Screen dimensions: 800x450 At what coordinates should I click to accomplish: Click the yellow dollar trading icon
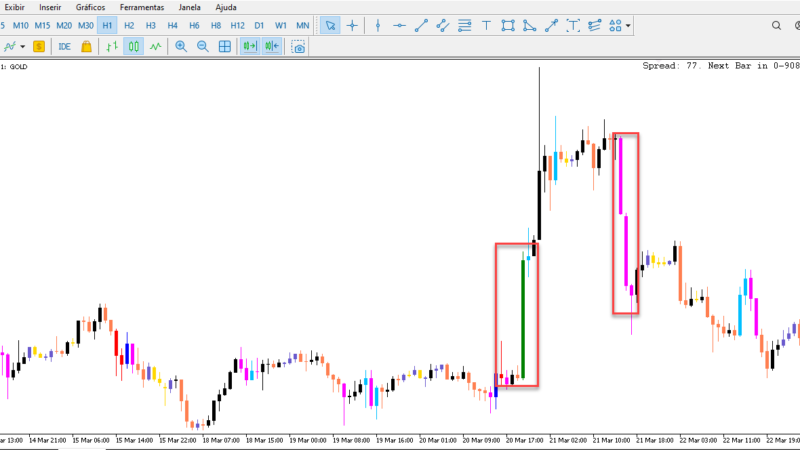pyautogui.click(x=39, y=47)
